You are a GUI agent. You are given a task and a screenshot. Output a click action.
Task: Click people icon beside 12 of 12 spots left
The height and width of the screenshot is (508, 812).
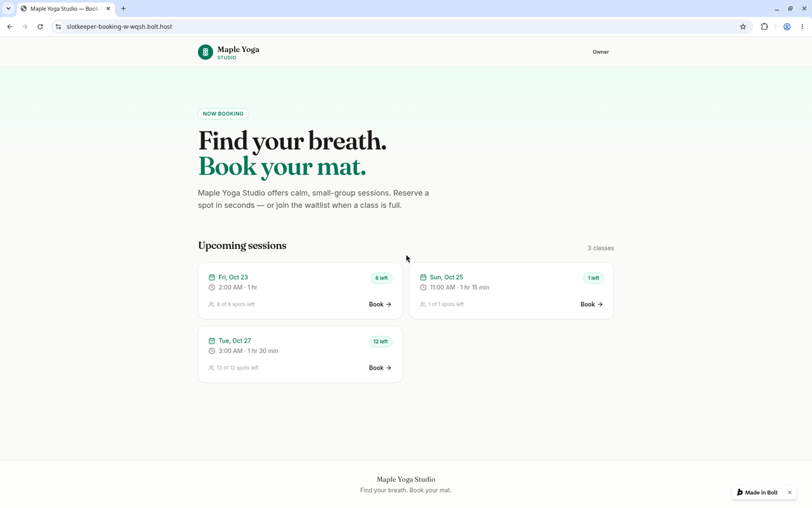pyautogui.click(x=211, y=368)
